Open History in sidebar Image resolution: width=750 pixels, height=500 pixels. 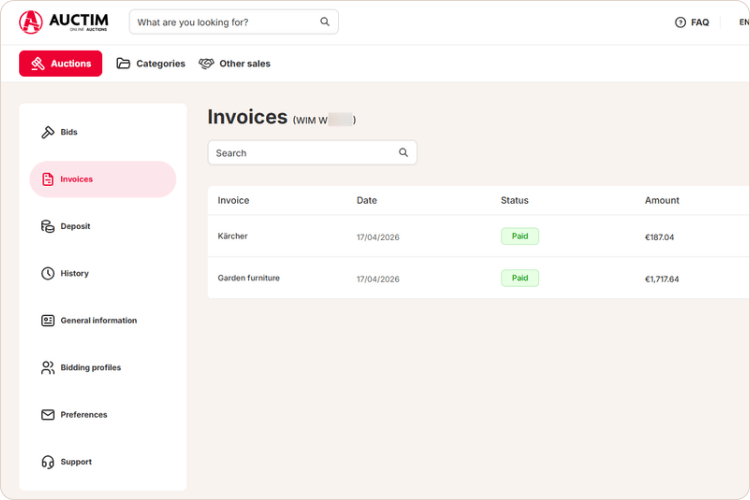pos(103,273)
